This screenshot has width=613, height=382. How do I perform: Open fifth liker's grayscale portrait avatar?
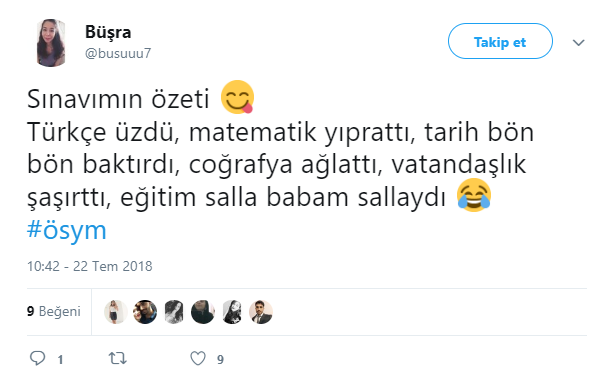coord(231,312)
